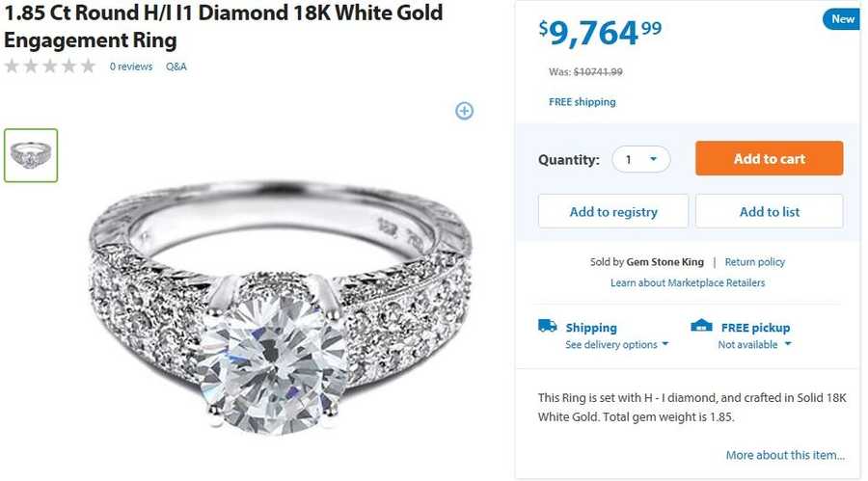Click Learn about Marketplace Retailers
Image resolution: width=868 pixels, height=481 pixels.
688,283
